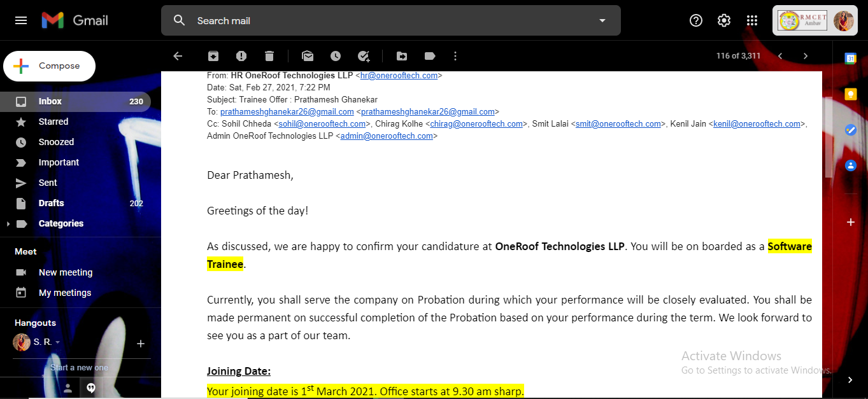Go back to the inbox list arrow
Viewport: 868px width, 399px height.
click(x=178, y=56)
